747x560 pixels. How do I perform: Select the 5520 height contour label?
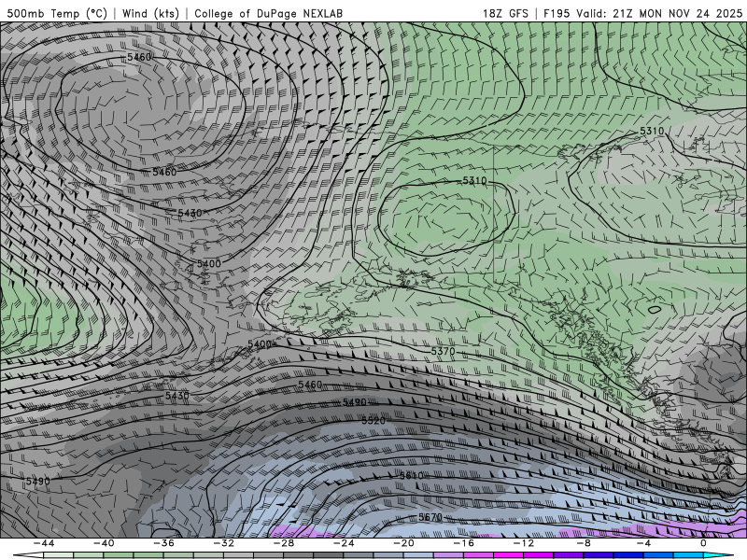(x=373, y=421)
